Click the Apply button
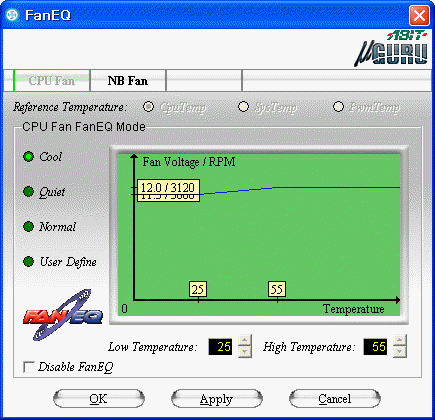435x420 pixels. tap(217, 398)
